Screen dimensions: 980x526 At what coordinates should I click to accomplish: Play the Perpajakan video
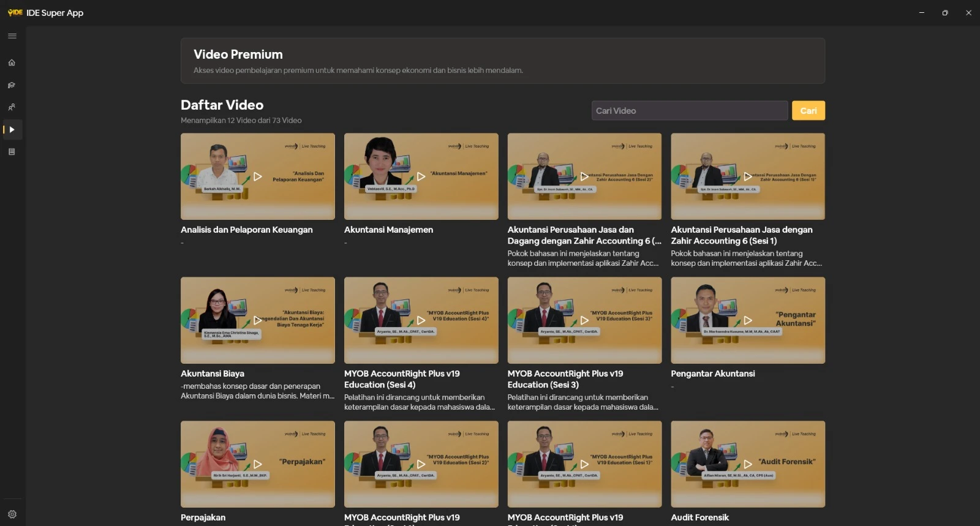(x=258, y=464)
